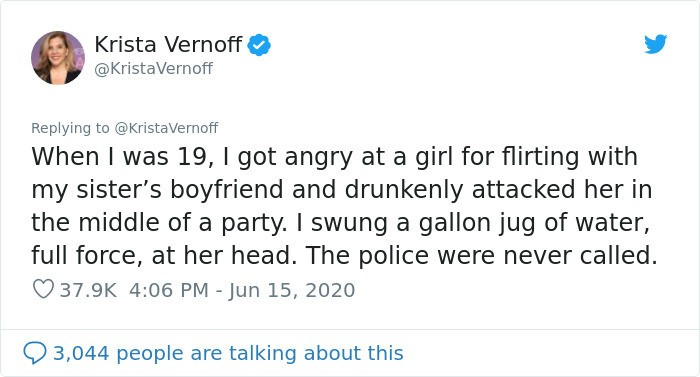
Task: Click the speech bubble reply icon
Action: pyautogui.click(x=35, y=353)
